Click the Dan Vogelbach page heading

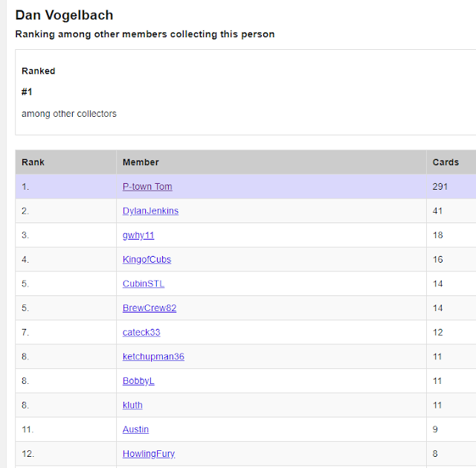pos(64,15)
